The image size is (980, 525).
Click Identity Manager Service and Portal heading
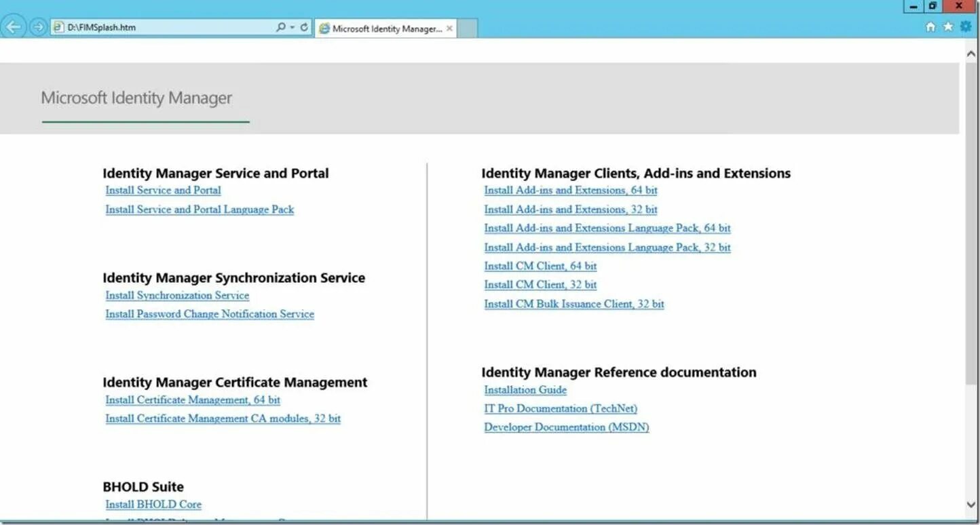pos(216,174)
